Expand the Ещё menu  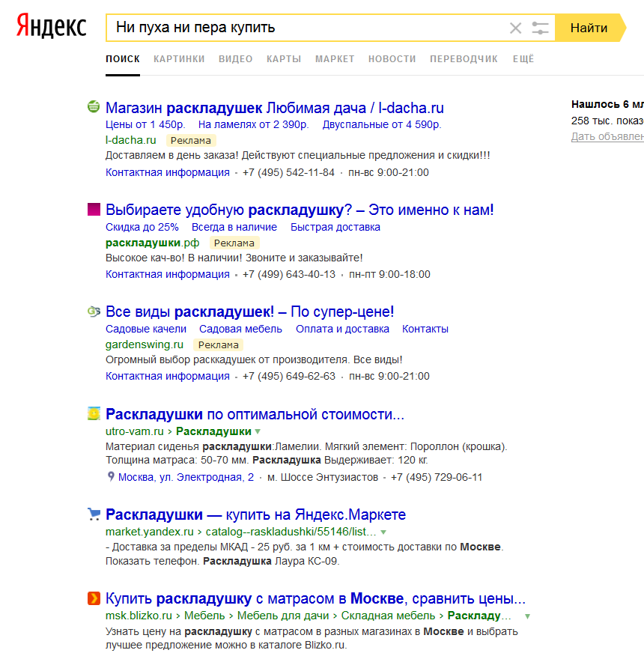click(x=523, y=59)
